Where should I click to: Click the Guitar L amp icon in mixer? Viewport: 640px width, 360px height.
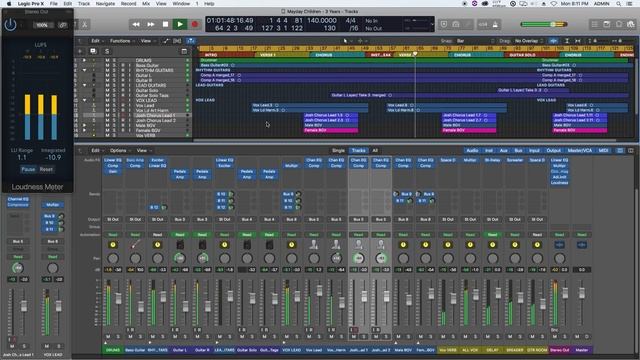pos(180,244)
